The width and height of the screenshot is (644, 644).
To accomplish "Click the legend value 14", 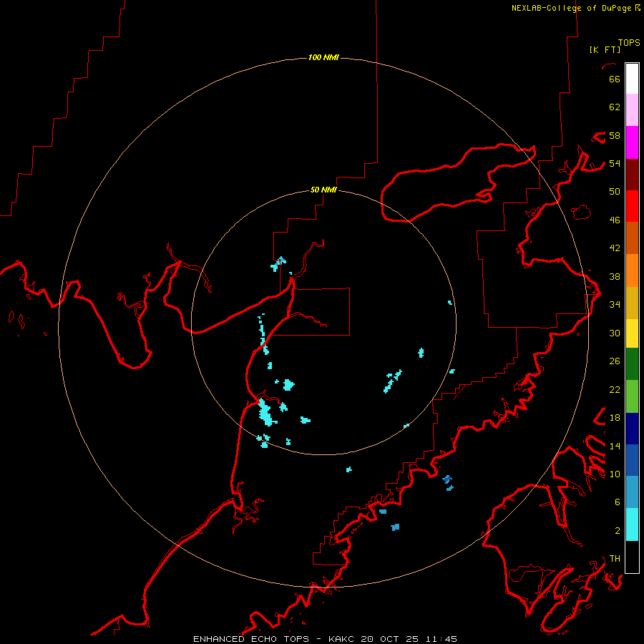I will (x=615, y=446).
